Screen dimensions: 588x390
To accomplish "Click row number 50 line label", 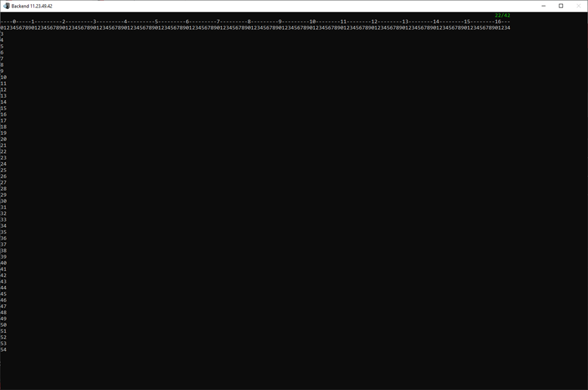I will coord(3,325).
